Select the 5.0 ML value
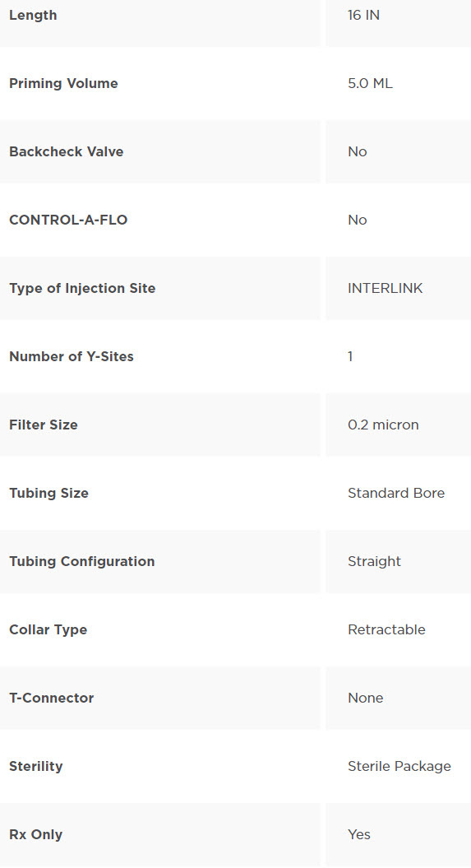 [370, 84]
